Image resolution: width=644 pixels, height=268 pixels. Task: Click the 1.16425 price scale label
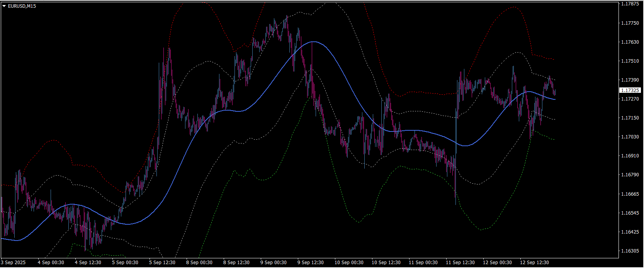point(630,232)
